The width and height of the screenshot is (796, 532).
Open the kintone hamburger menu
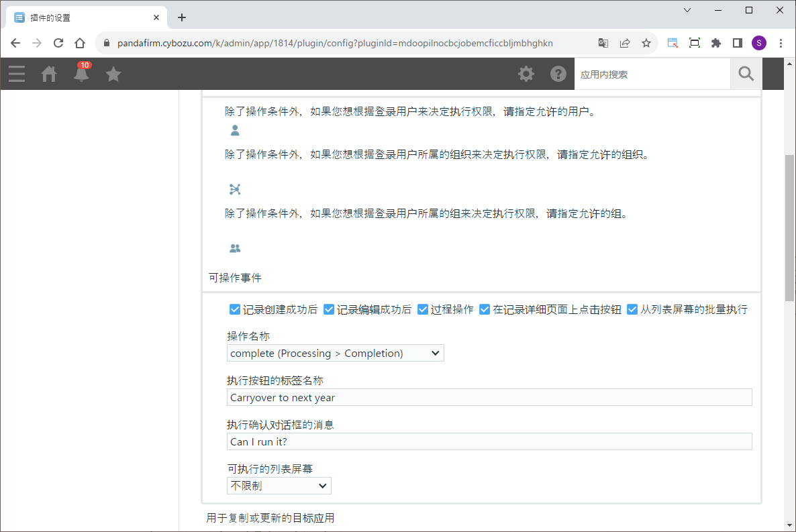tap(17, 74)
